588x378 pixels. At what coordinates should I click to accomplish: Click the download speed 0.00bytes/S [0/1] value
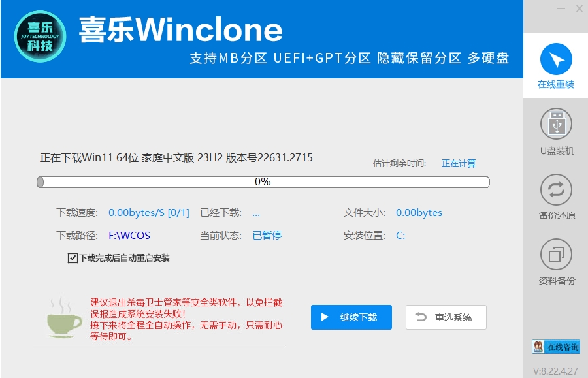[x=149, y=213]
